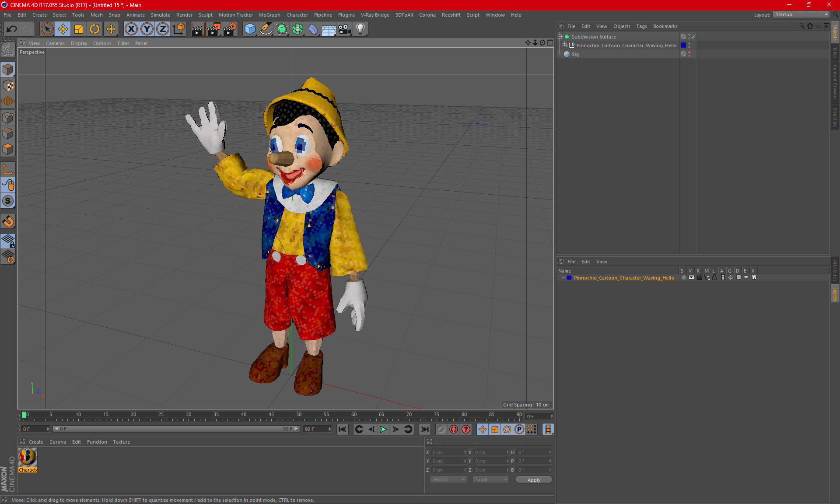Go to start of animation

tap(343, 429)
